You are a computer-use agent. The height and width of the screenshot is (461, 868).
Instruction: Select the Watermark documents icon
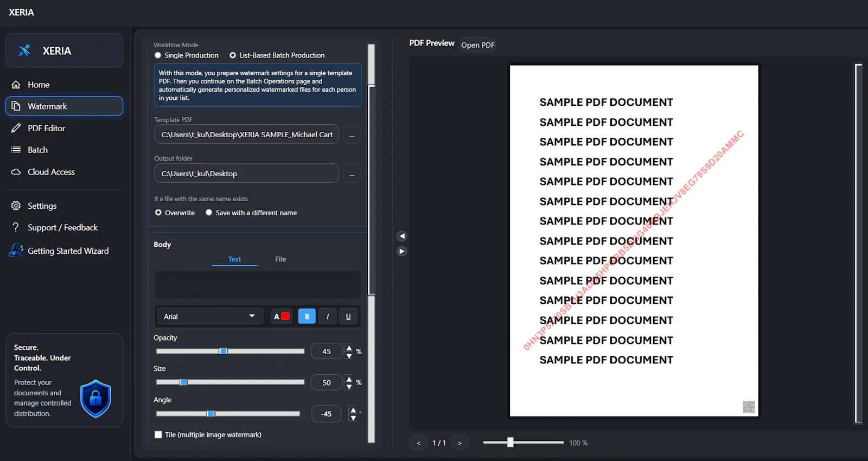(16, 106)
